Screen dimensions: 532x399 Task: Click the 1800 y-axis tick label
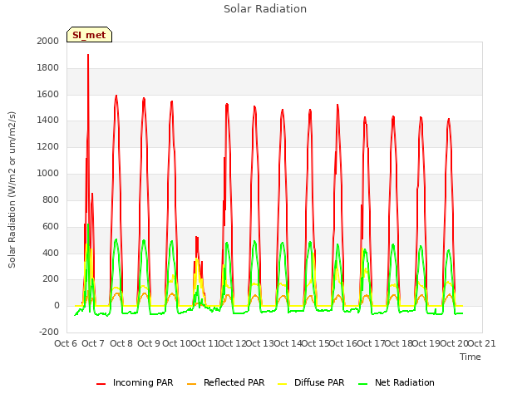click(48, 68)
